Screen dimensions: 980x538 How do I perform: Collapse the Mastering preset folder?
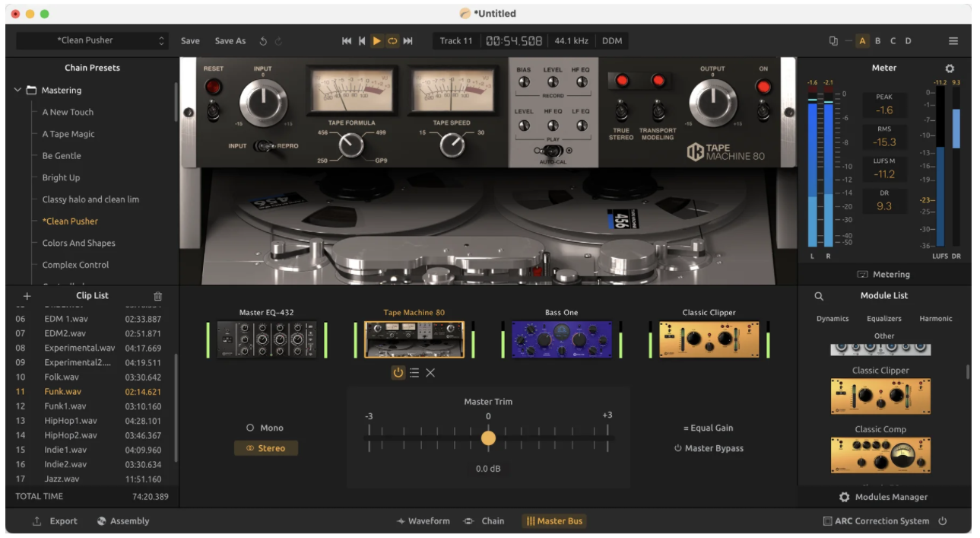click(x=17, y=91)
